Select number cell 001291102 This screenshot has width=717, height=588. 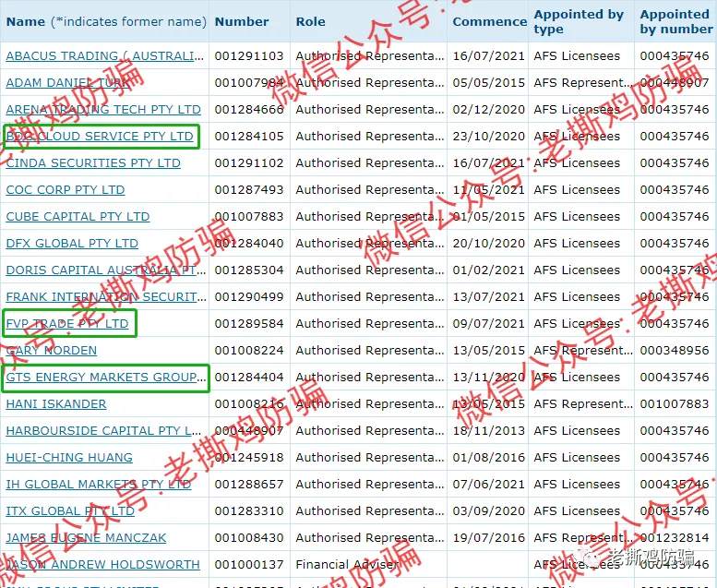point(249,162)
